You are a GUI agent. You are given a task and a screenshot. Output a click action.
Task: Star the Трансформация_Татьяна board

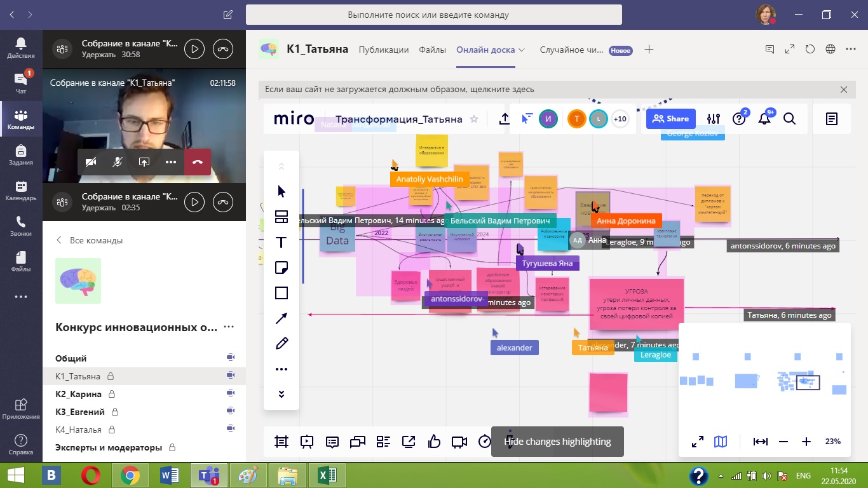[x=473, y=119]
